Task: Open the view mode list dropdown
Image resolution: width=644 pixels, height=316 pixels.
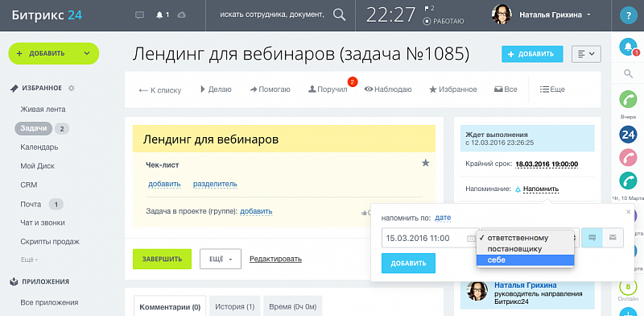Action: click(x=587, y=54)
